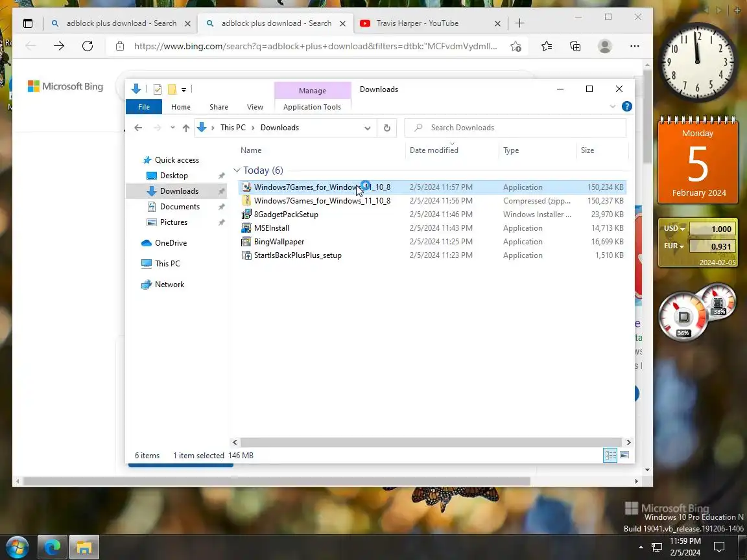Click the Explorer horizontal scrollbar
747x560 pixels.
click(431, 443)
